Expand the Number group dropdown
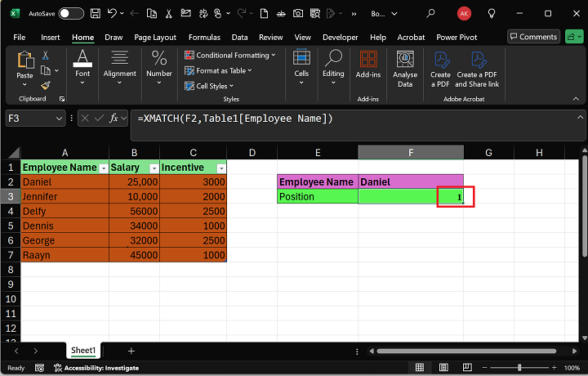 pyautogui.click(x=159, y=83)
